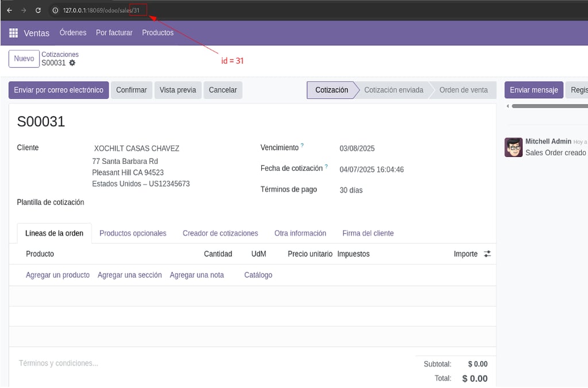This screenshot has height=388, width=588.
Task: Reload the page with refresh icon
Action: tap(38, 10)
